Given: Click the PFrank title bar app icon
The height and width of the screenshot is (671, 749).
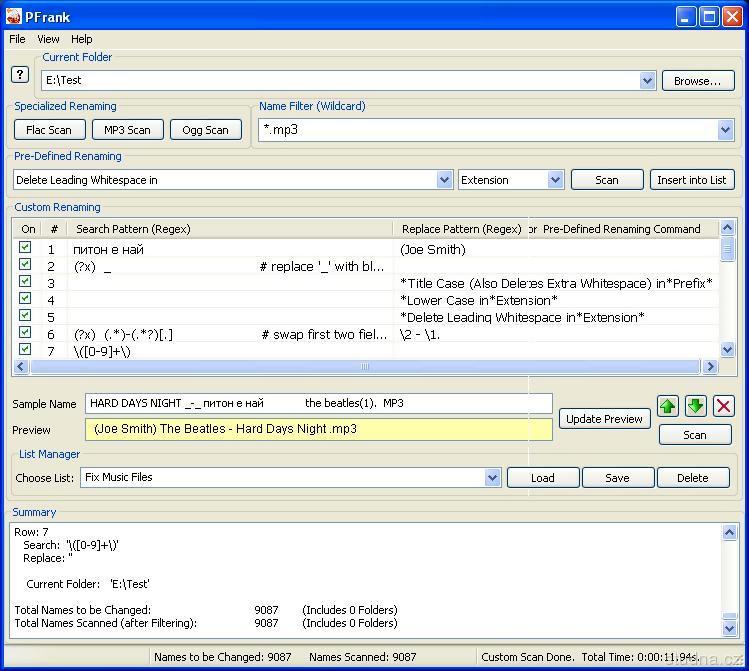Looking at the screenshot, I should [x=13, y=16].
